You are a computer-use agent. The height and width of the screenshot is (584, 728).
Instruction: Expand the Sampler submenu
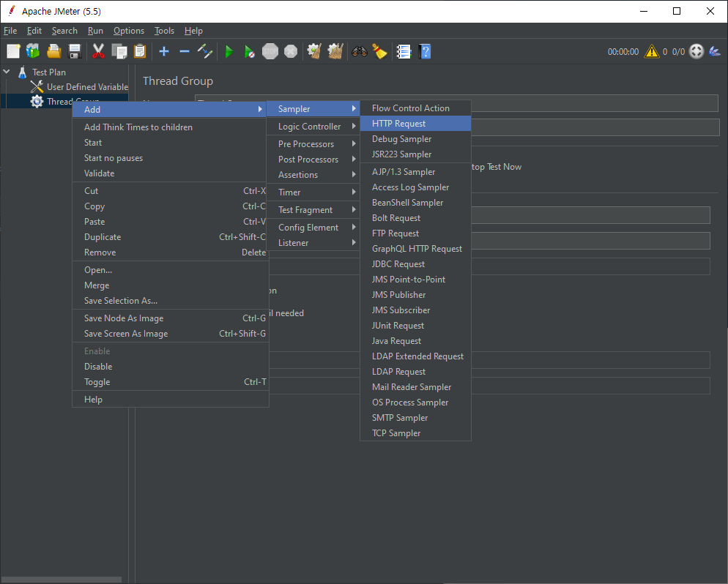(x=313, y=108)
